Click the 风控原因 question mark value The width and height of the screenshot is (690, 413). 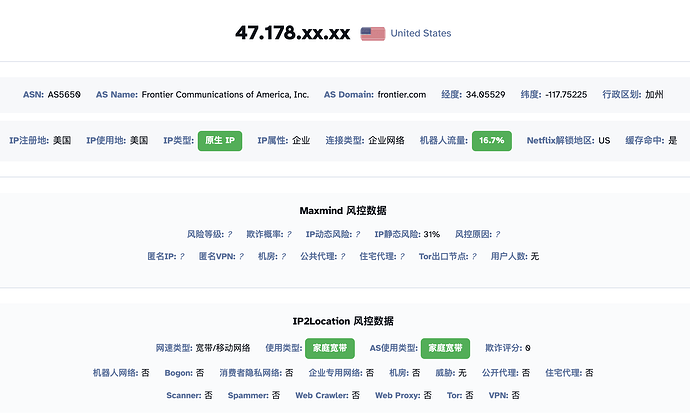click(497, 234)
